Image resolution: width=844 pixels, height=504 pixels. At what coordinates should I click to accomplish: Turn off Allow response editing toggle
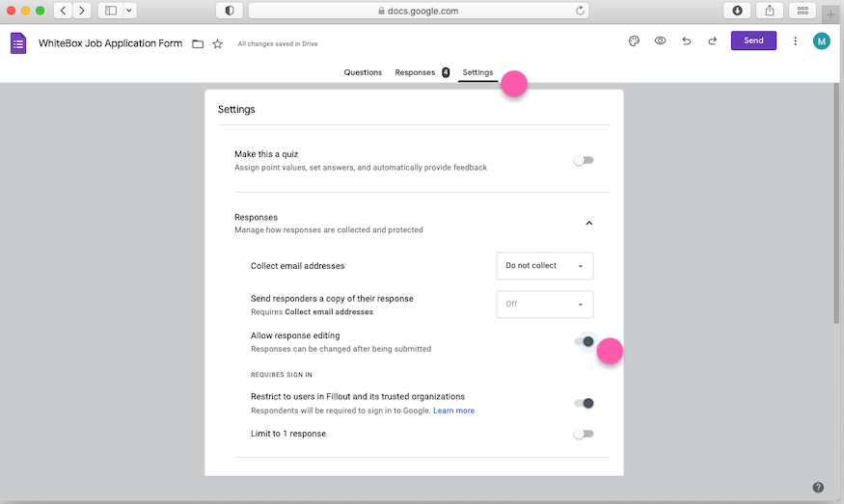coord(584,341)
